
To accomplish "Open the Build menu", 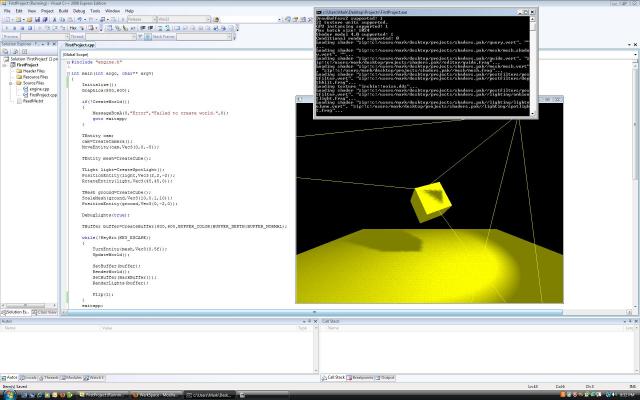I will (64, 10).
